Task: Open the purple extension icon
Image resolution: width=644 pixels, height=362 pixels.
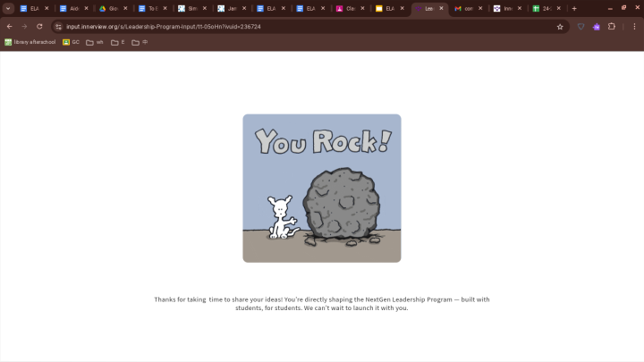Action: pos(597,27)
